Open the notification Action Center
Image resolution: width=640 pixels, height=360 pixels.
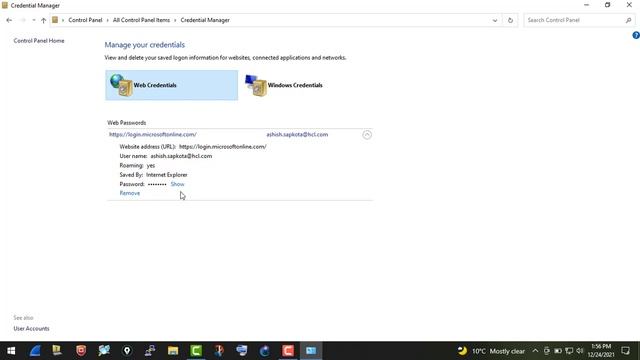[x=626, y=351]
